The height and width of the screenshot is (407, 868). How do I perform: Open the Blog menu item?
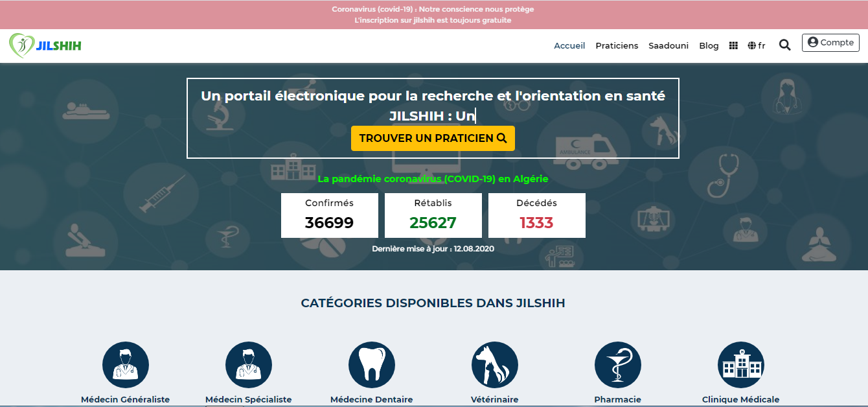709,45
